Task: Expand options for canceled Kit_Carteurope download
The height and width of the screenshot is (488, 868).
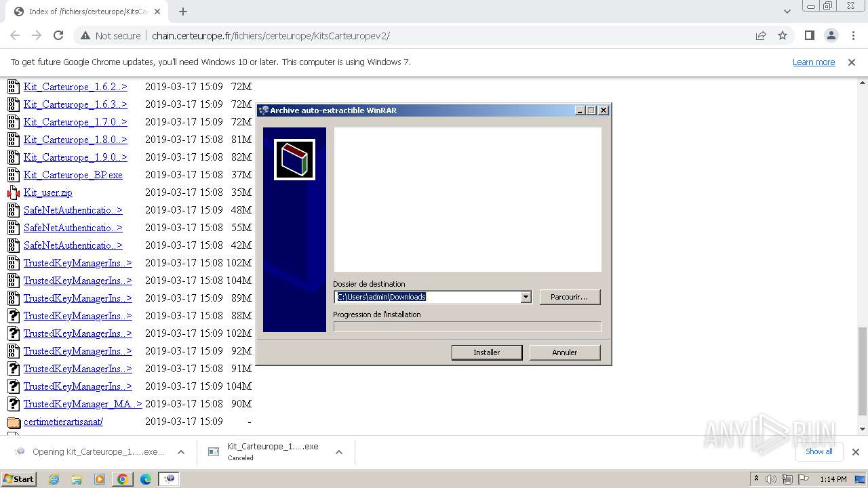Action: pyautogui.click(x=339, y=452)
